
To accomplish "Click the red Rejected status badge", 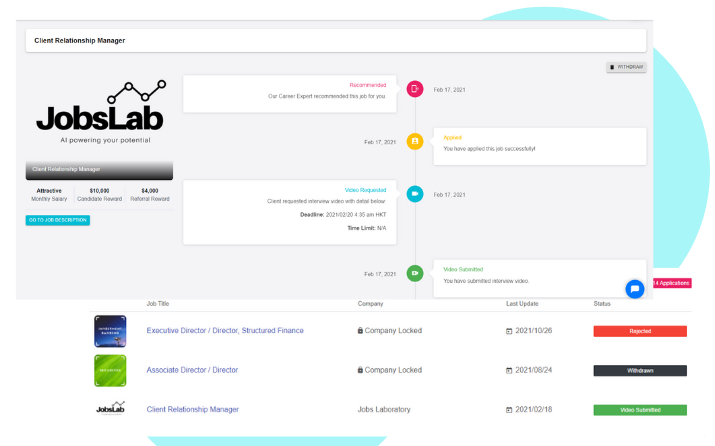I will (x=640, y=330).
